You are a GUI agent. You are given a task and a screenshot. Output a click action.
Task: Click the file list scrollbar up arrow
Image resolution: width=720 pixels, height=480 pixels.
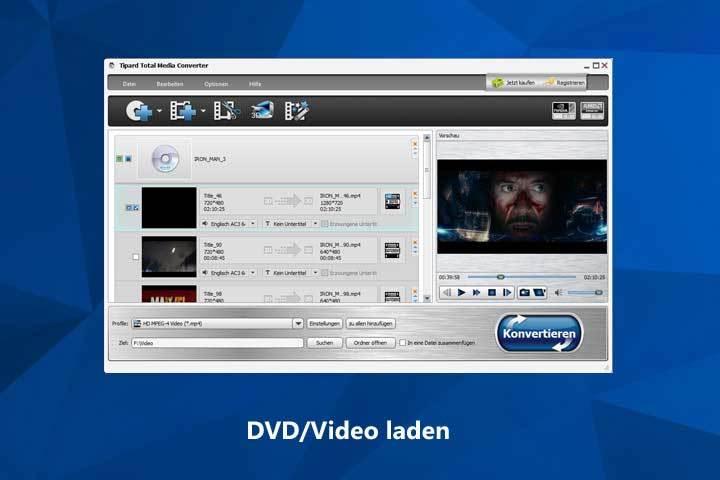pyautogui.click(x=427, y=138)
